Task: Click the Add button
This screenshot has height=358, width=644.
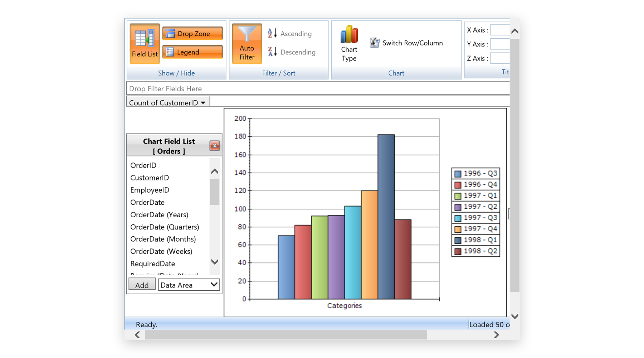Action: [142, 285]
